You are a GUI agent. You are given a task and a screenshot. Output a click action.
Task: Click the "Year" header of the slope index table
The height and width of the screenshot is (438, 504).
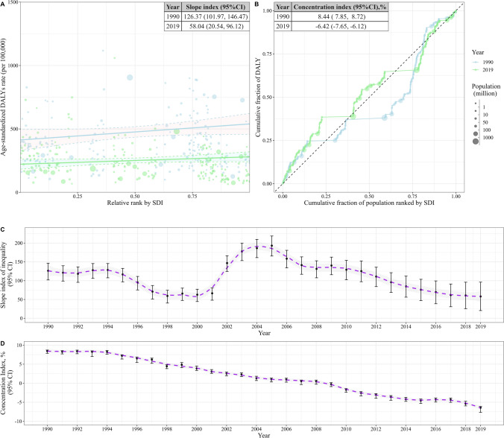(x=173, y=7)
